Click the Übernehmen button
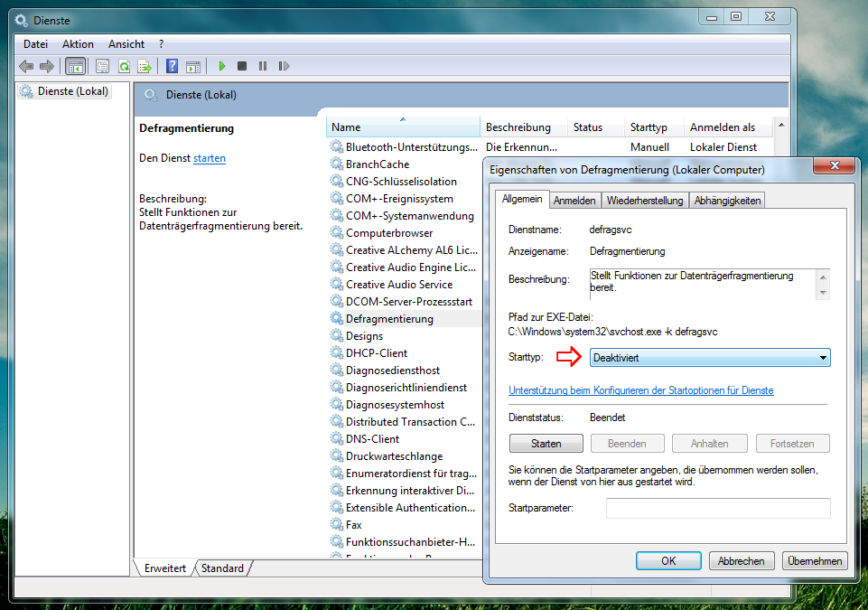868x610 pixels. pos(815,560)
